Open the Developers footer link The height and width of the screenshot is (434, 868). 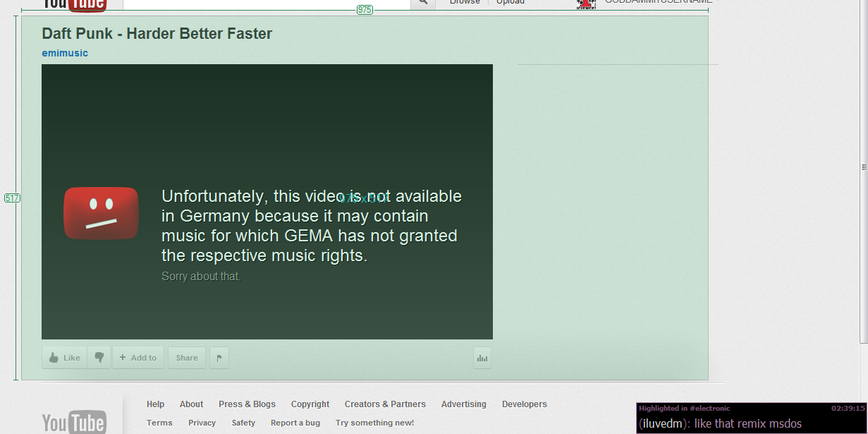click(x=524, y=404)
